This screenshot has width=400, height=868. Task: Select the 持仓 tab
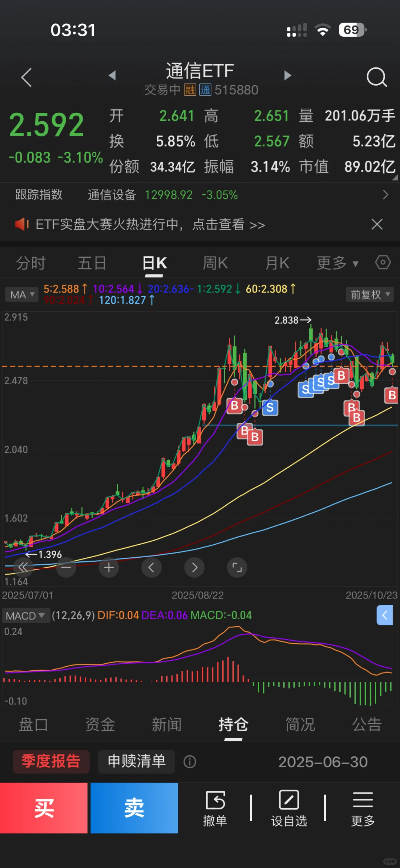(233, 725)
